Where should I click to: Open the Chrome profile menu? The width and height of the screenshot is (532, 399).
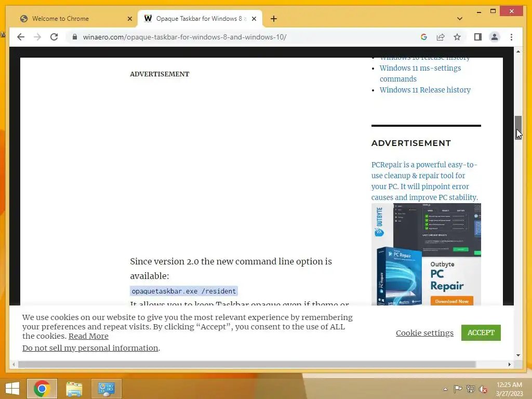click(x=495, y=37)
